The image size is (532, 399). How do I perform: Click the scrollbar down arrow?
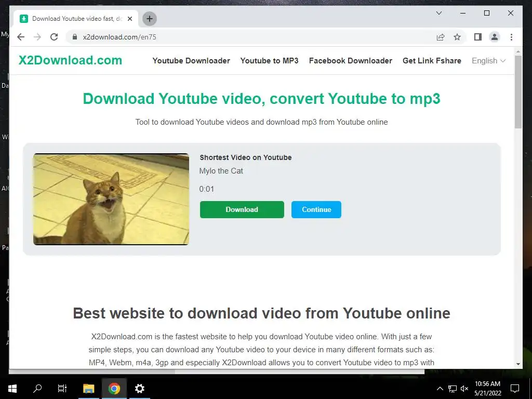click(518, 364)
